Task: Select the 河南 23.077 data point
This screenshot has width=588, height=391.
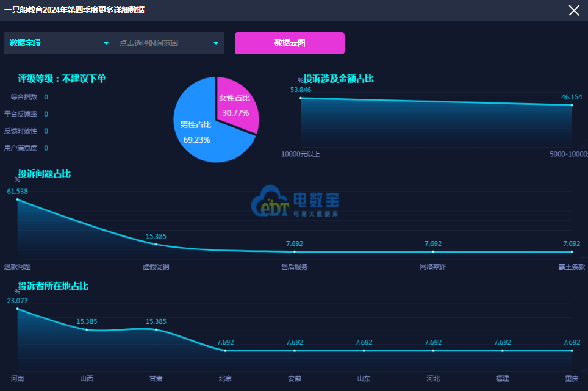Action: 17,309
